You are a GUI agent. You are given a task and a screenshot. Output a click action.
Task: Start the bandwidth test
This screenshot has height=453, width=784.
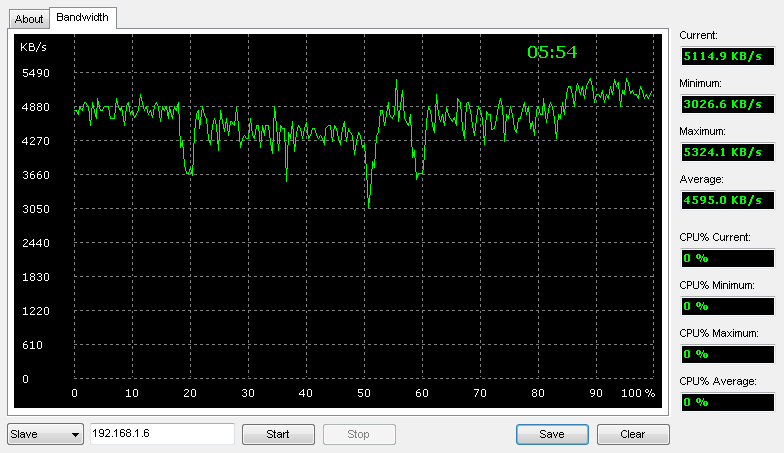tap(278, 434)
